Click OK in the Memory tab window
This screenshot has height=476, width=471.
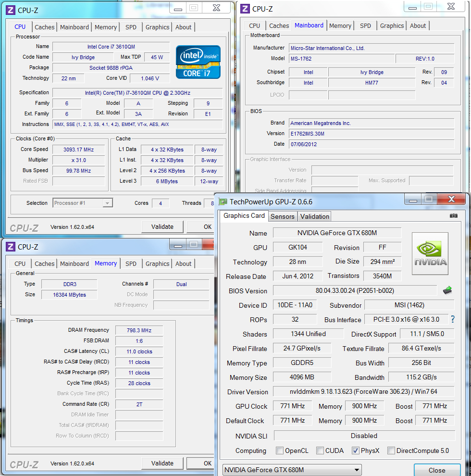tap(201, 463)
